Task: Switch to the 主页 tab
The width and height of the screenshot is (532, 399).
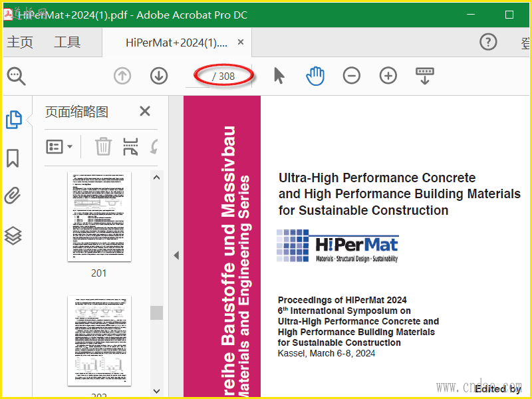Action: pyautogui.click(x=20, y=42)
